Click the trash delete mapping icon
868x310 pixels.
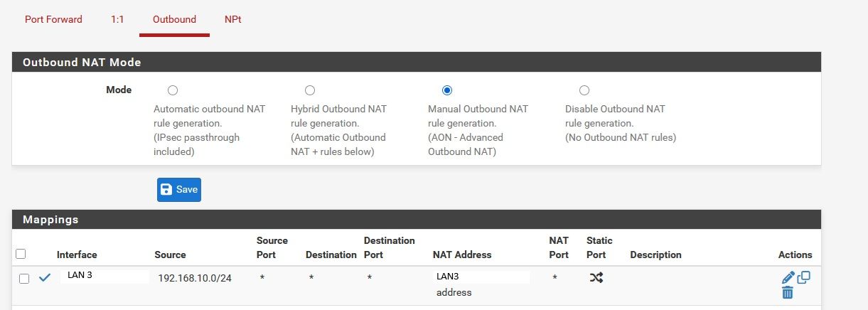tap(788, 292)
